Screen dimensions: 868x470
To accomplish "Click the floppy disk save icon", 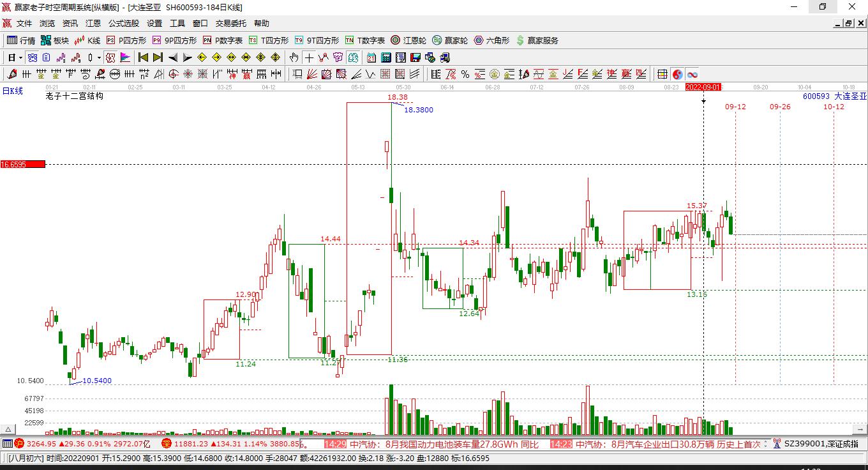I will coord(415,57).
